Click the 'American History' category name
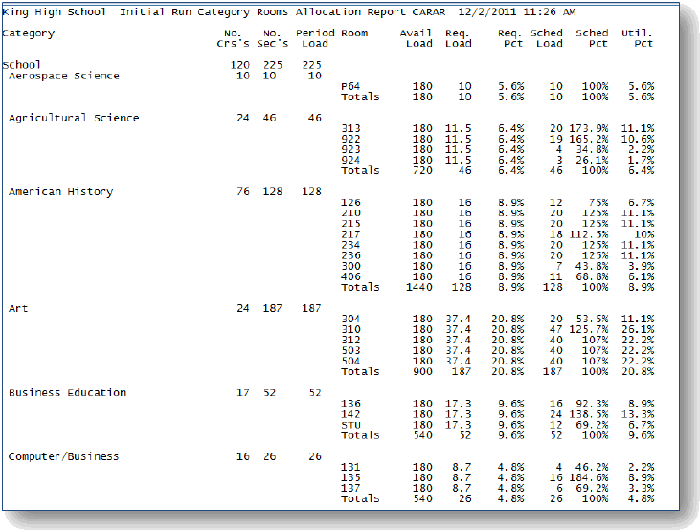 (x=61, y=192)
